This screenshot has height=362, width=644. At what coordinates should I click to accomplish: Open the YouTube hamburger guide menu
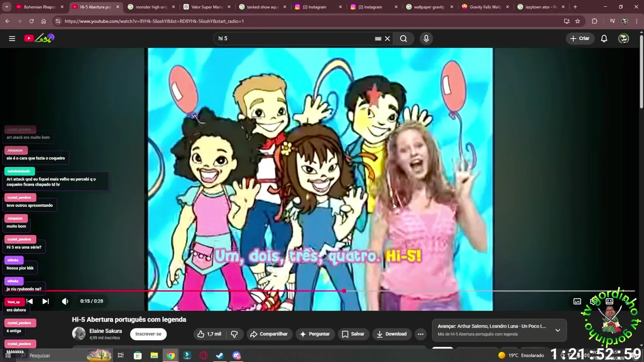(x=12, y=38)
